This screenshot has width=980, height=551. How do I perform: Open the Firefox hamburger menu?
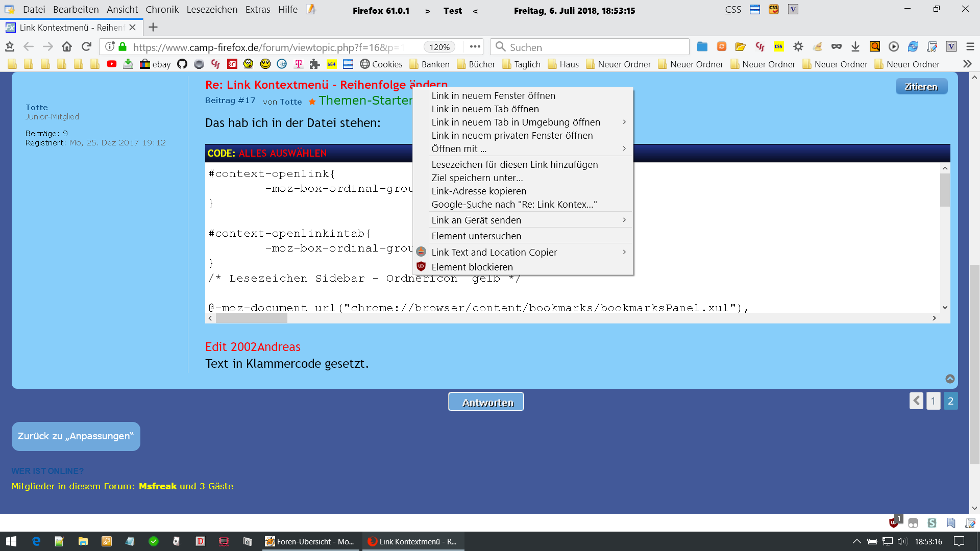point(970,47)
